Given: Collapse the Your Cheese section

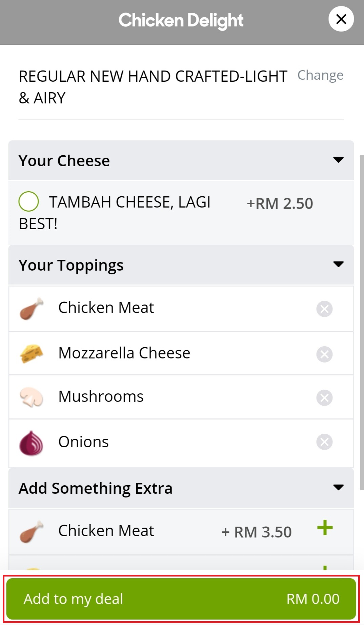Looking at the screenshot, I should coord(338,160).
